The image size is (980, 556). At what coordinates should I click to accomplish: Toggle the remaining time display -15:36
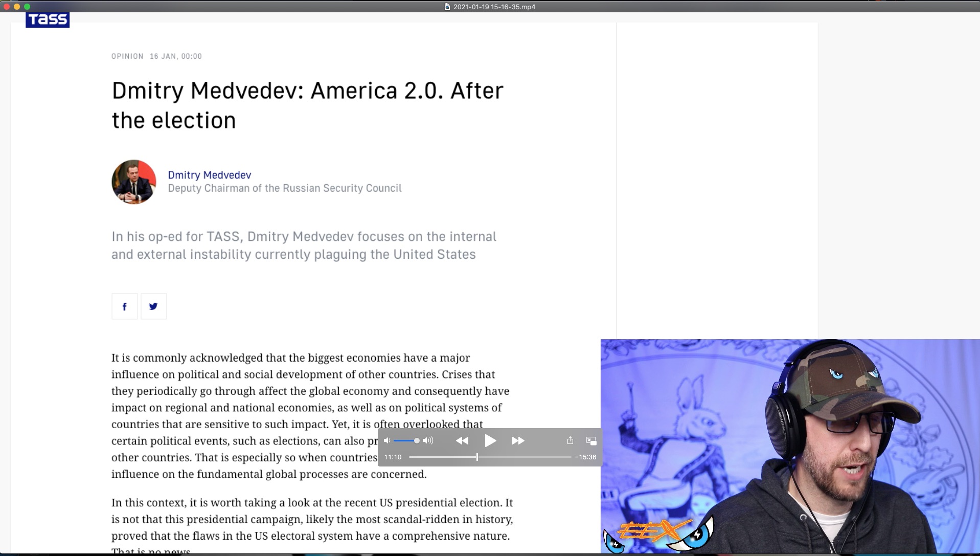tap(585, 457)
